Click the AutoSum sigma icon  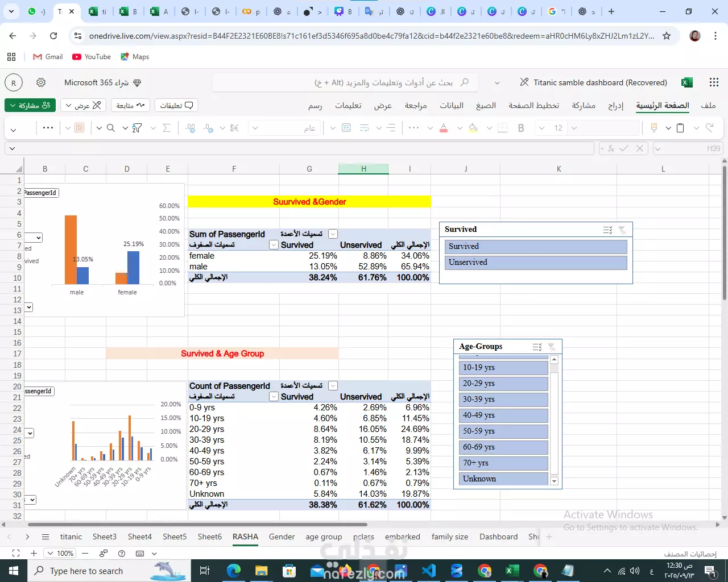pos(167,128)
